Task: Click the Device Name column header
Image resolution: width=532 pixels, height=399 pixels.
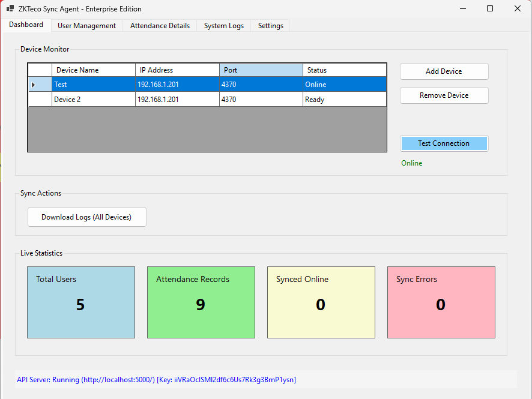Action: [x=93, y=70]
